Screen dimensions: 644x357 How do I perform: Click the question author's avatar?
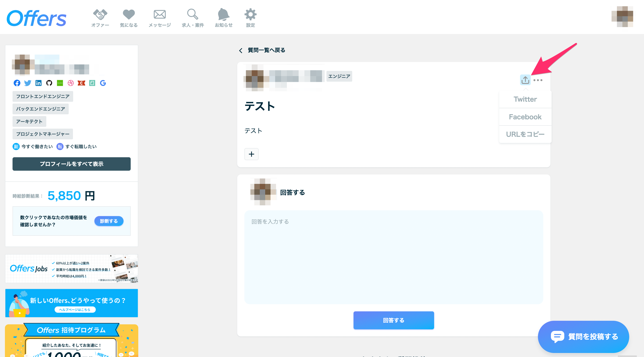(x=255, y=78)
